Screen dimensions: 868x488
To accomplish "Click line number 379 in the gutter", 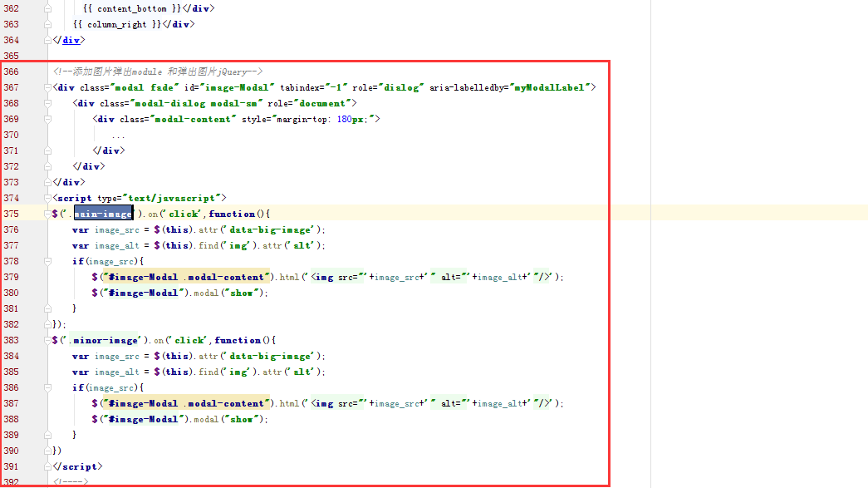I will pyautogui.click(x=11, y=277).
